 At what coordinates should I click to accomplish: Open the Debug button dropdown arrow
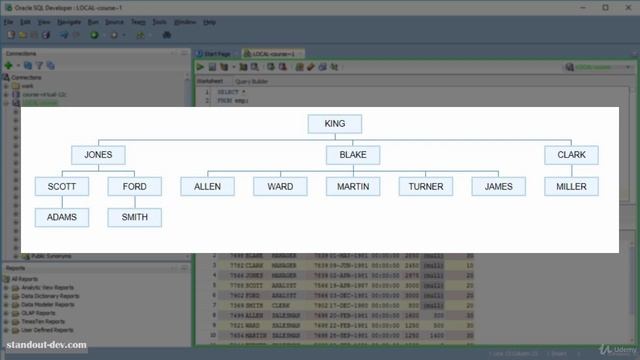[124, 36]
